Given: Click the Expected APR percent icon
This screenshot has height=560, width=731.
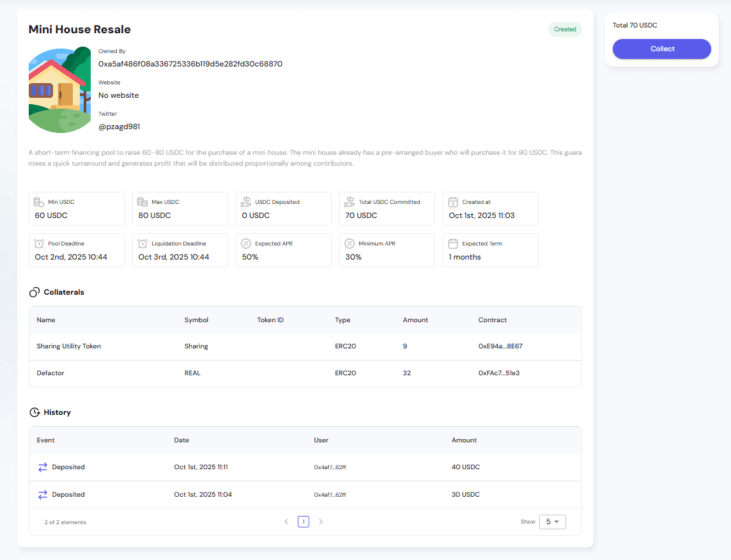Looking at the screenshot, I should 246,244.
